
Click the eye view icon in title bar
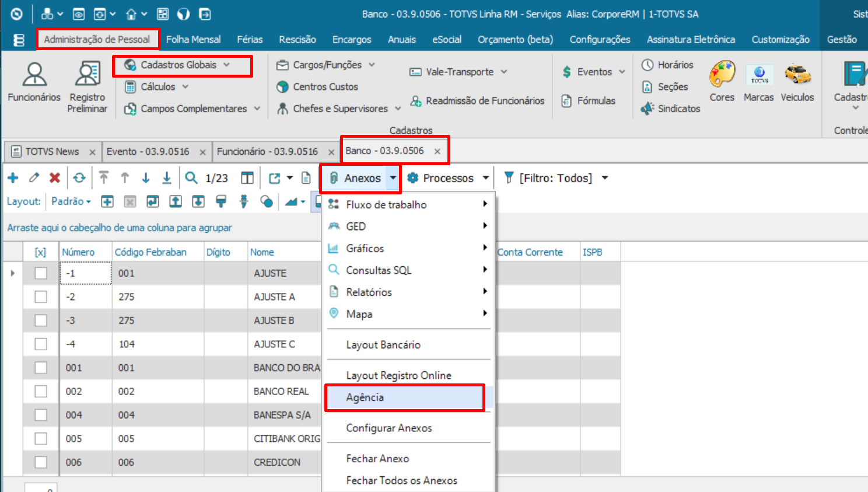tap(79, 14)
